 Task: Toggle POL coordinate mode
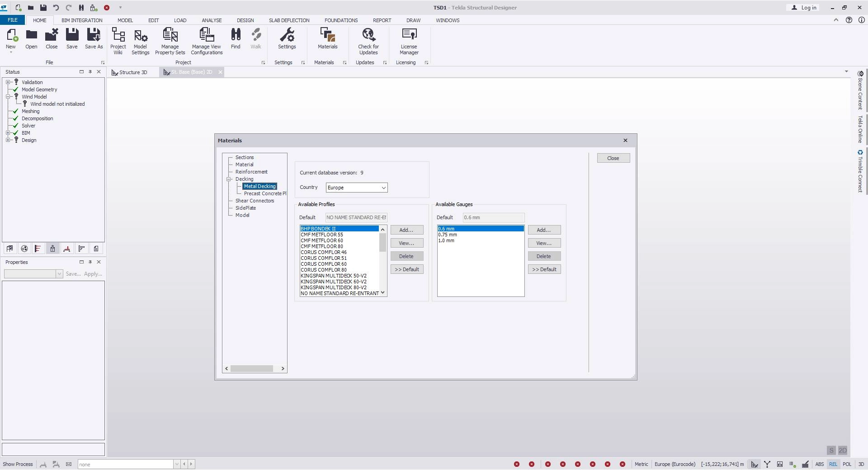coord(847,464)
